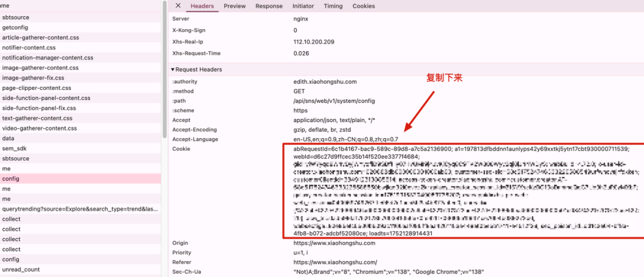Select the IP value 112.10.200.209
Screen dimensions: 644x277
314,42
